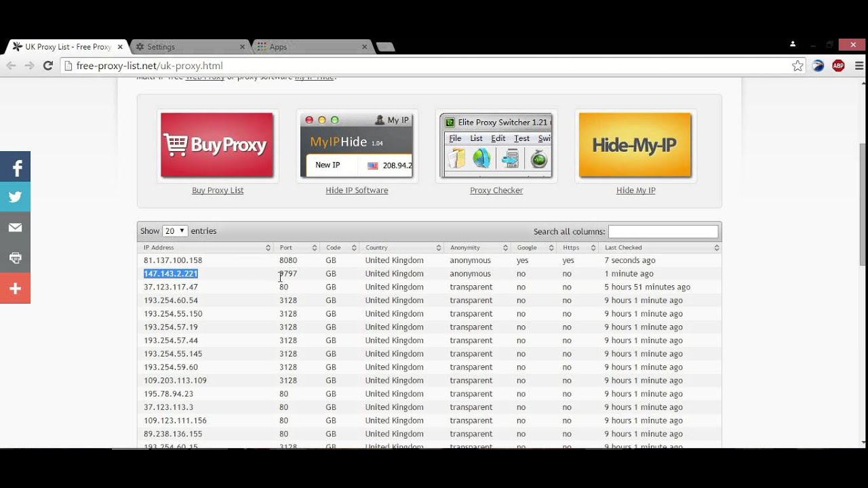The height and width of the screenshot is (488, 868).
Task: Click IP address 193.254.60.54
Action: pyautogui.click(x=171, y=300)
